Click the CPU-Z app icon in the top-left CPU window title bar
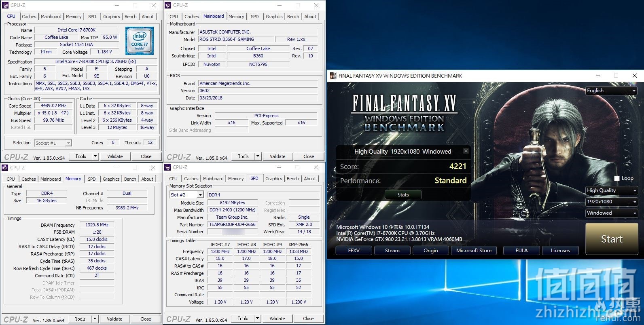Image resolution: width=644 pixels, height=325 pixels. 5,5
